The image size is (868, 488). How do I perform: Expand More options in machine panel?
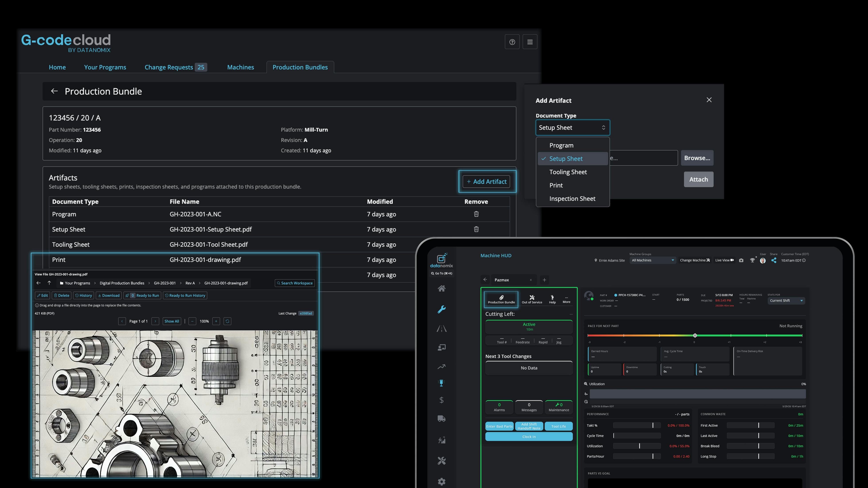point(566,299)
